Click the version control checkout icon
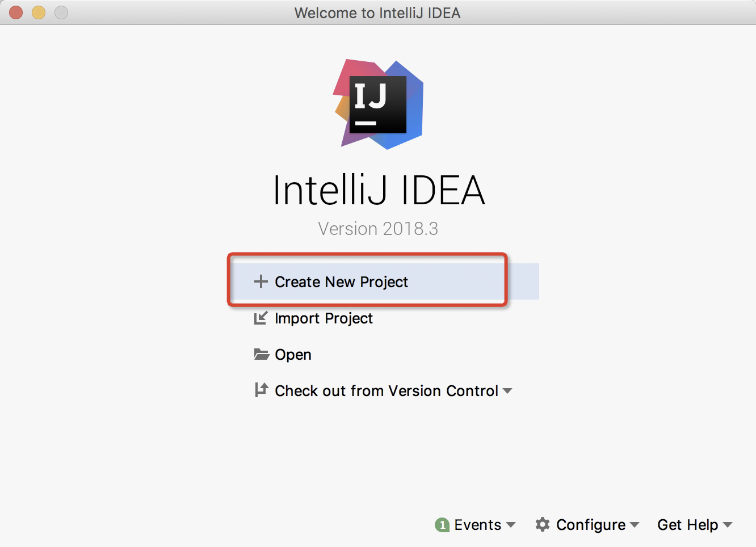756x547 pixels. point(261,390)
